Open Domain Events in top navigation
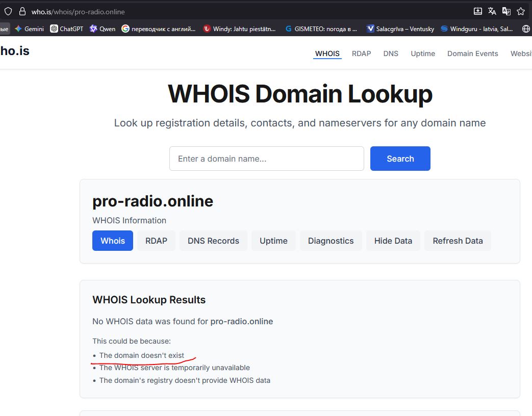Image resolution: width=532 pixels, height=416 pixels. click(472, 54)
